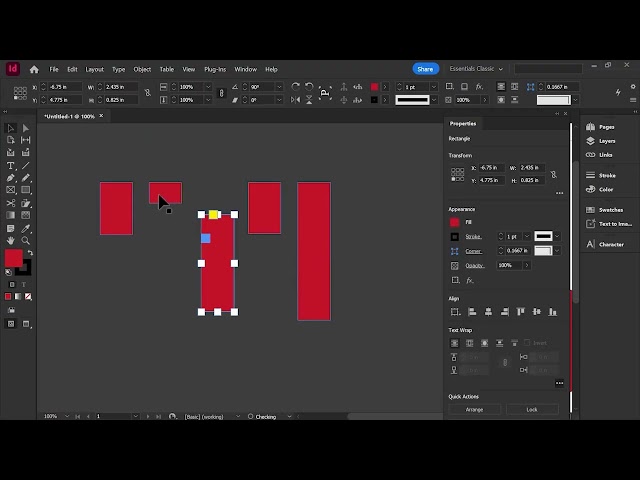Image resolution: width=640 pixels, height=480 pixels.
Task: Open zoom level dropdown at bottom
Action: click(67, 416)
